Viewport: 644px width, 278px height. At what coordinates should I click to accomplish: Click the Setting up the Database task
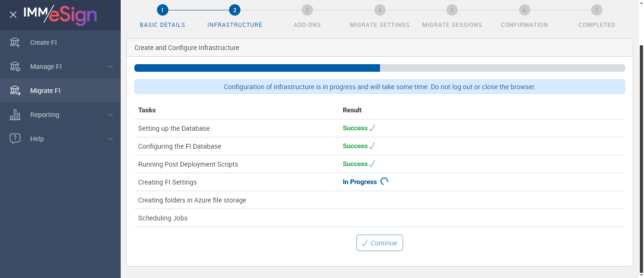click(x=174, y=128)
